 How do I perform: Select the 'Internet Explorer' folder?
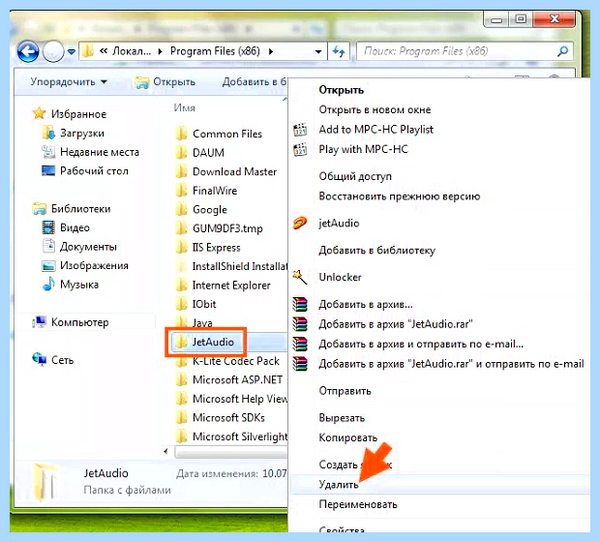[x=223, y=285]
